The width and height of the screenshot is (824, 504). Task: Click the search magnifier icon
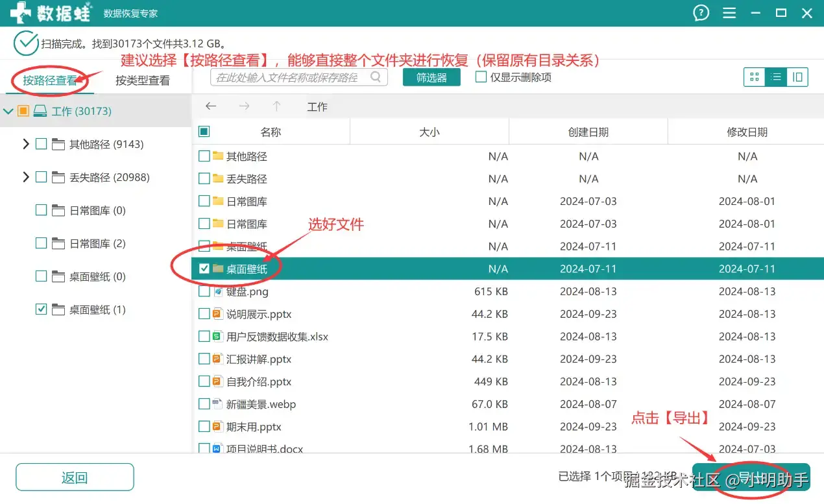click(376, 77)
